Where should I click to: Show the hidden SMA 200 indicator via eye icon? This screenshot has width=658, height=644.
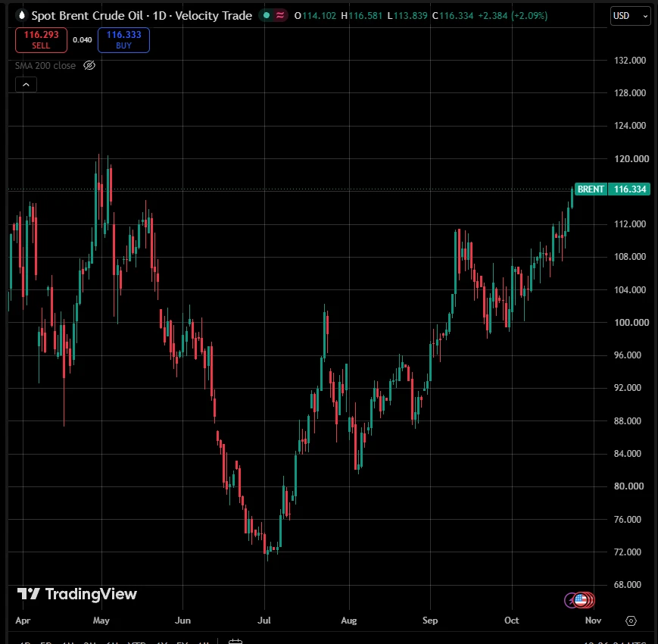pos(89,65)
